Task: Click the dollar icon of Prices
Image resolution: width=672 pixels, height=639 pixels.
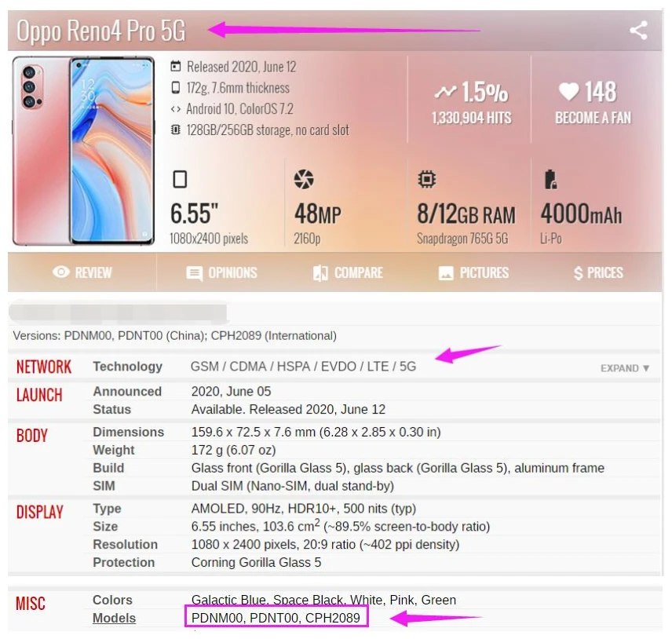Action: coord(578,273)
